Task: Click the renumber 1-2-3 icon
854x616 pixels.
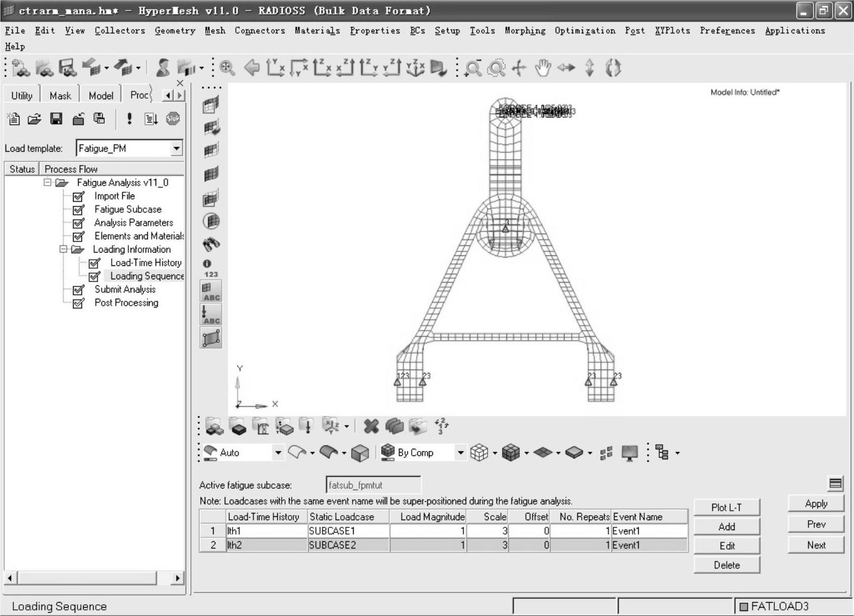Action: click(x=441, y=426)
